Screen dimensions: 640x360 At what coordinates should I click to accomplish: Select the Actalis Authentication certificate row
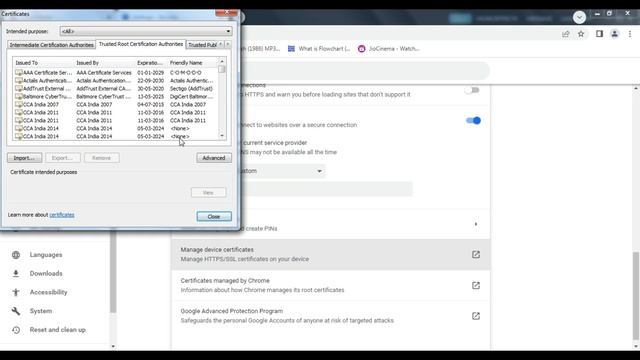[x=115, y=81]
